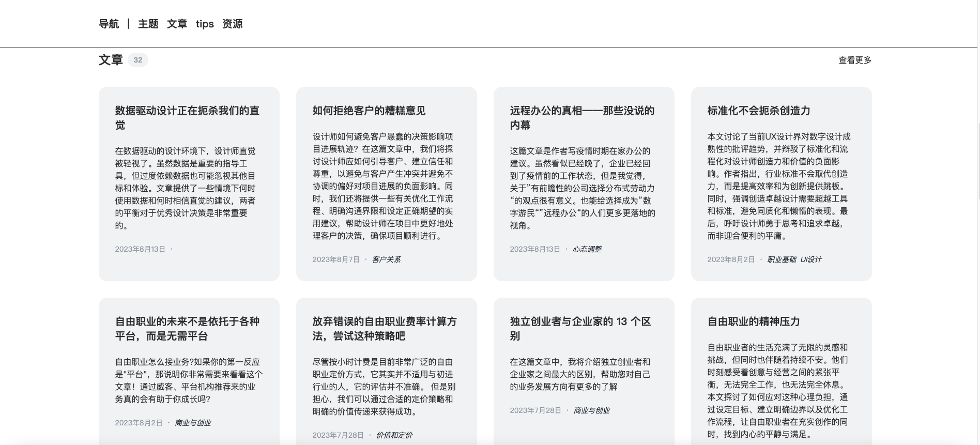This screenshot has height=445, width=980.
Task: Open article 自由职业的未来不是依托于各种平台
Action: pos(187,329)
